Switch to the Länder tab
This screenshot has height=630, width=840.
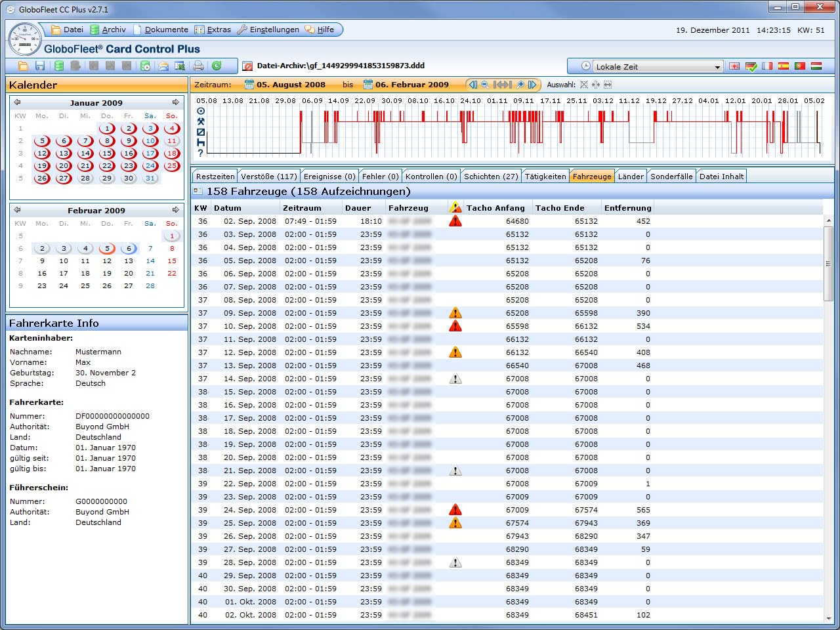(631, 177)
